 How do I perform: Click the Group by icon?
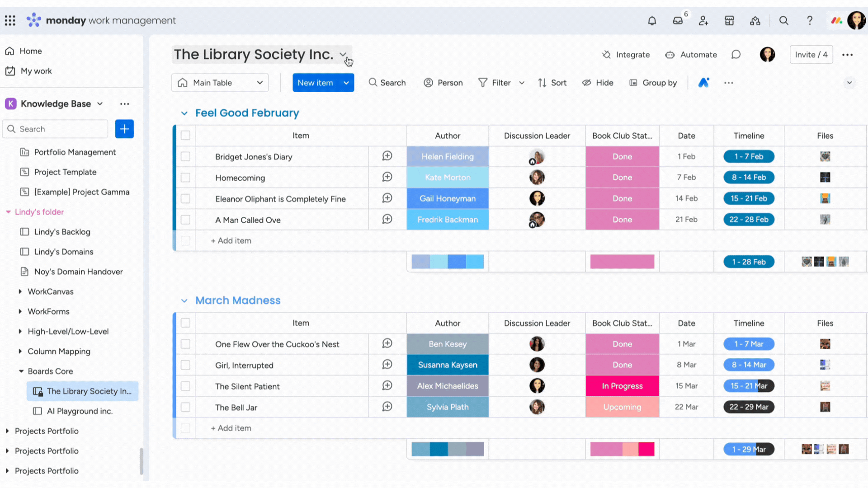tap(634, 83)
